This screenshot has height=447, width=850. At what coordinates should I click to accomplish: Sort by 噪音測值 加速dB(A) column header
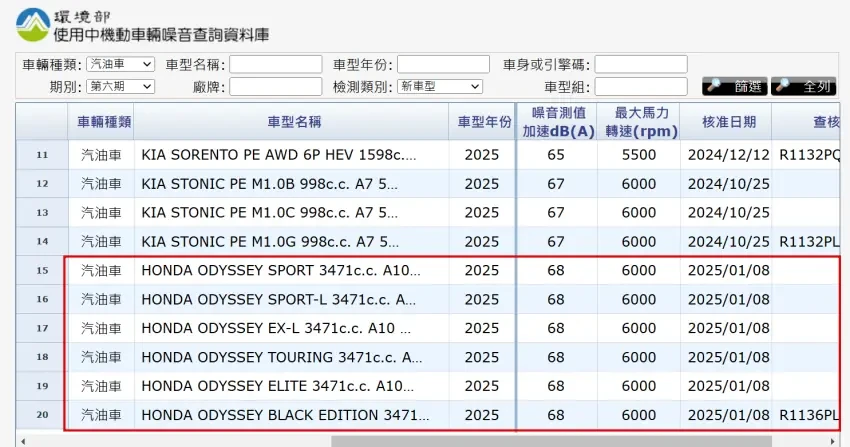point(557,122)
